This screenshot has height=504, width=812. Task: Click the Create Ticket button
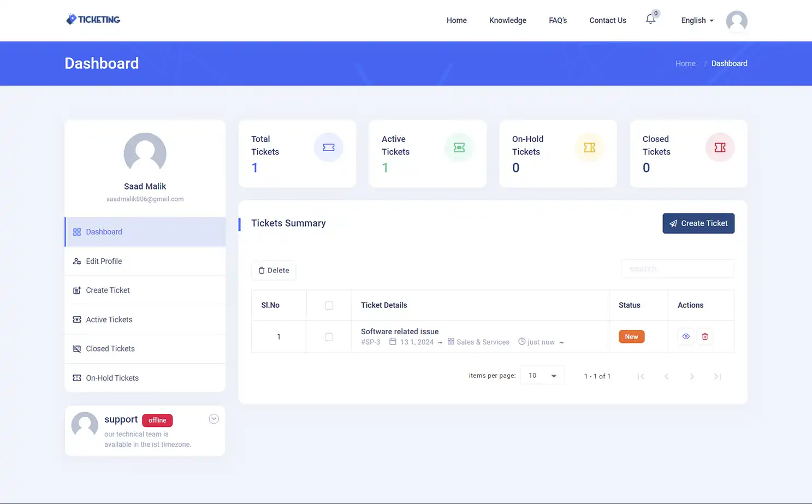pos(698,223)
